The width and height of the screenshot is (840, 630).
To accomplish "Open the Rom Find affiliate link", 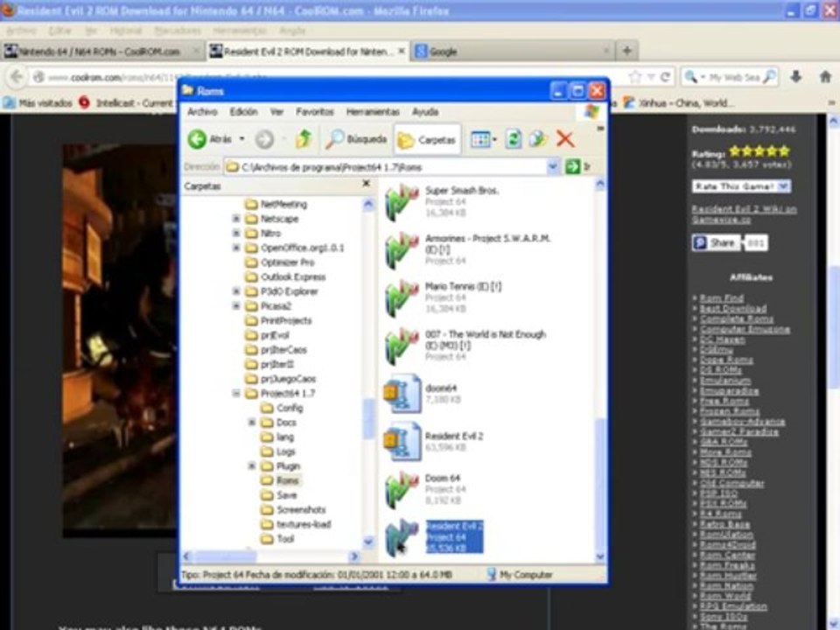I will (x=722, y=297).
